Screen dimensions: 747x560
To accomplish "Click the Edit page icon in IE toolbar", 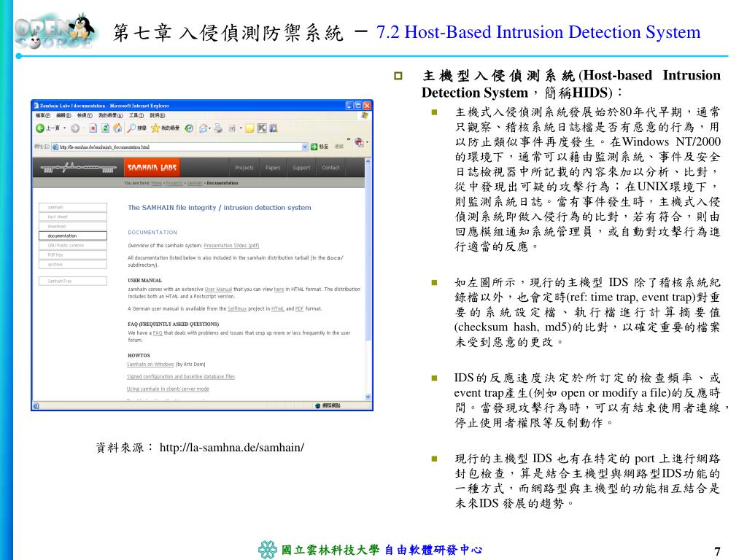I will [233, 128].
